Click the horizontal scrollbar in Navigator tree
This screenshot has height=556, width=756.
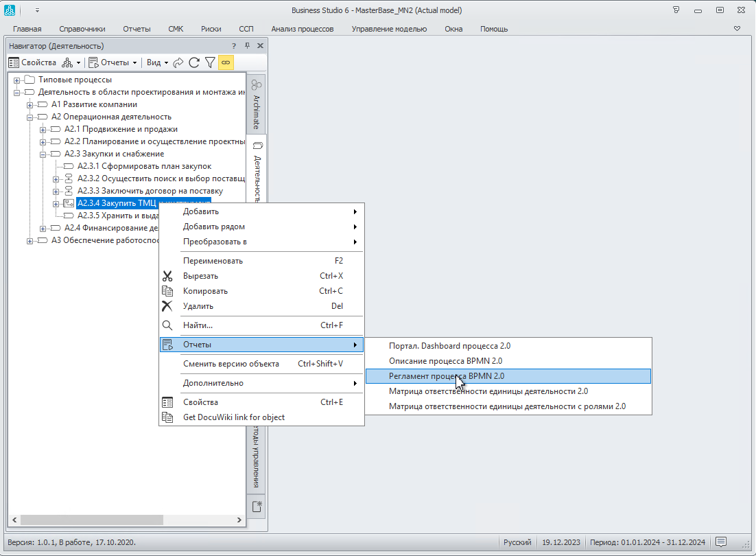coord(89,520)
